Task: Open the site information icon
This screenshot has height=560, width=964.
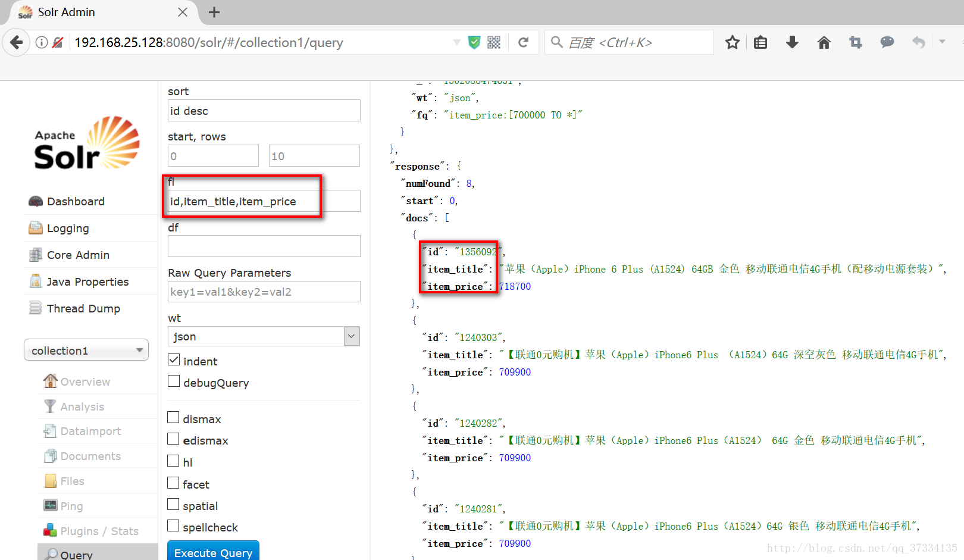Action: pos(42,43)
